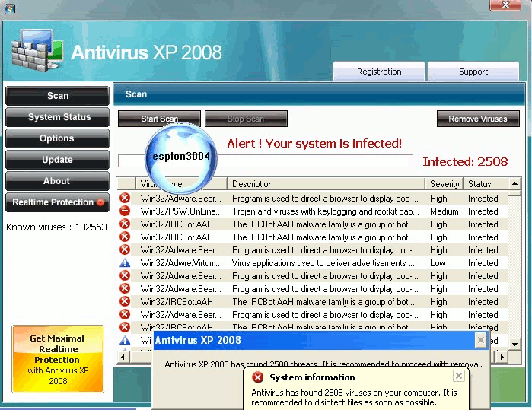This screenshot has height=410, width=532.
Task: Click the 'Low' severity cell
Action: pyautogui.click(x=438, y=263)
